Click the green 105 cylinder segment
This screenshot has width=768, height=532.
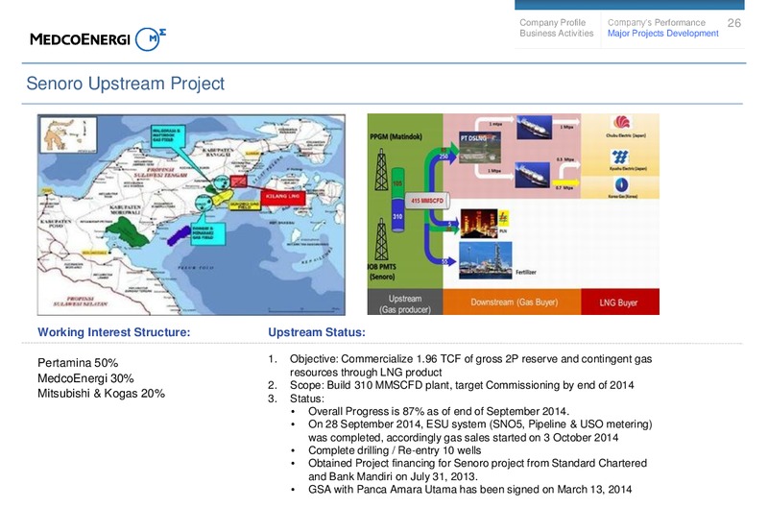click(x=397, y=182)
